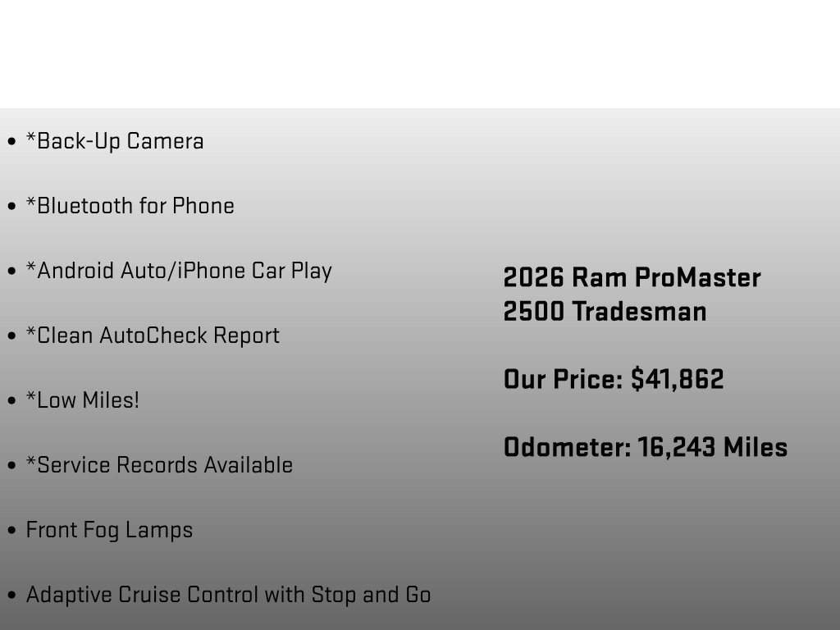
Task: Click the bullet beside Clean AutoCheck Report
Action: 11,336
